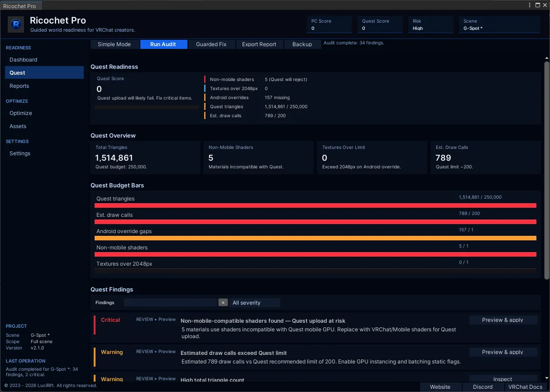Preview & apply the draw calls fix
Screen dimensions: 550x392
[503, 352]
